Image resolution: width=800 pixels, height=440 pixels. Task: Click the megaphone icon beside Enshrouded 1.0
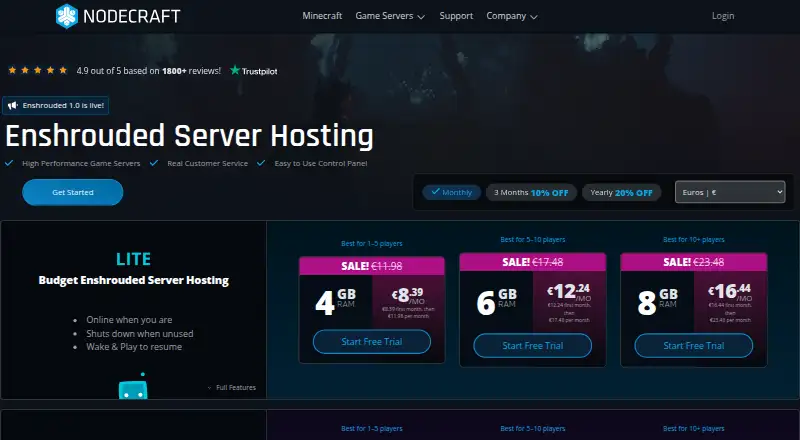(13, 106)
